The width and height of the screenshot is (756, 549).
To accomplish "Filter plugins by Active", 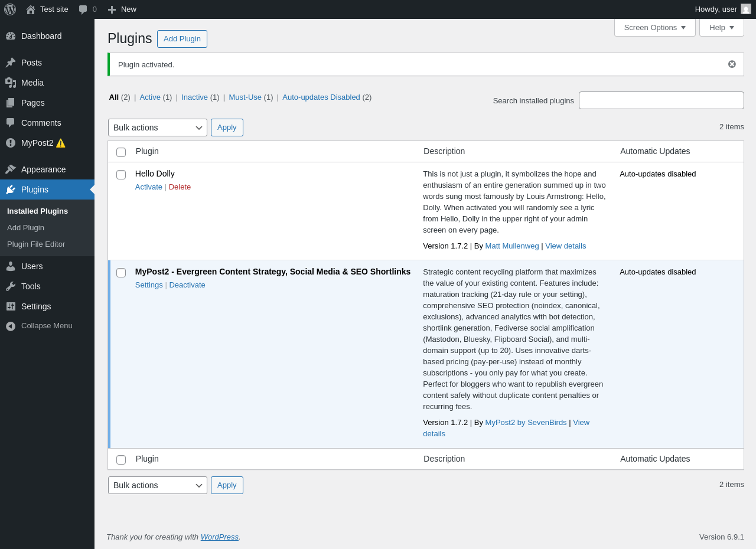I will click(x=150, y=97).
